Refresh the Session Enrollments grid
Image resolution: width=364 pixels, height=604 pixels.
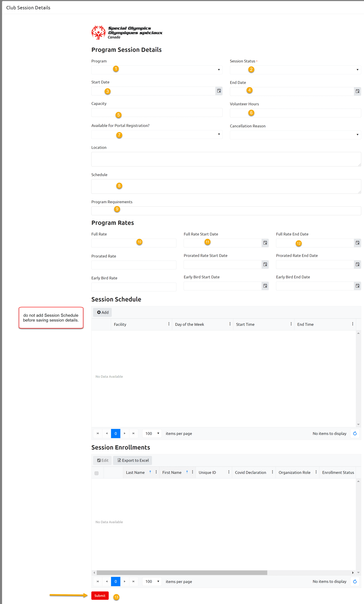point(355,581)
